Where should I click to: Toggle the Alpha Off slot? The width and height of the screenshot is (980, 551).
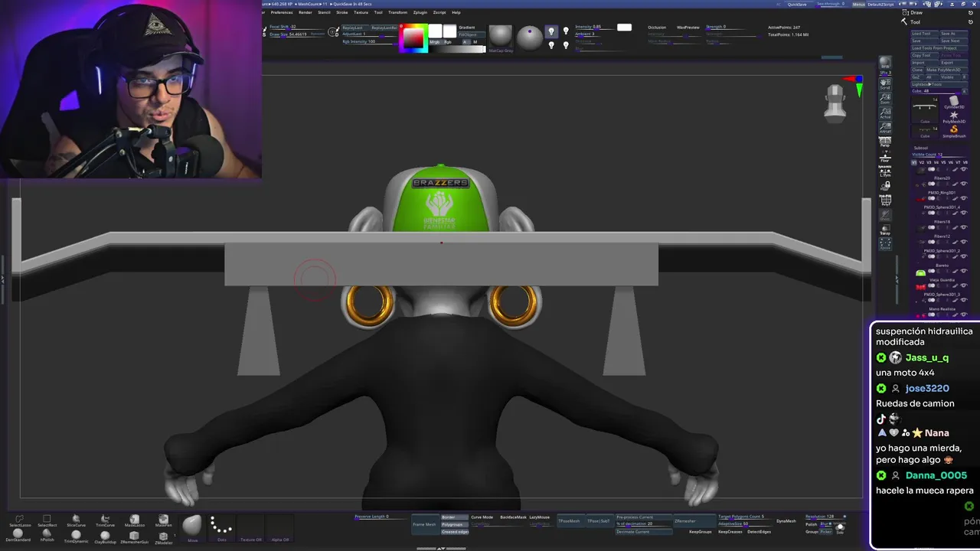tap(279, 528)
